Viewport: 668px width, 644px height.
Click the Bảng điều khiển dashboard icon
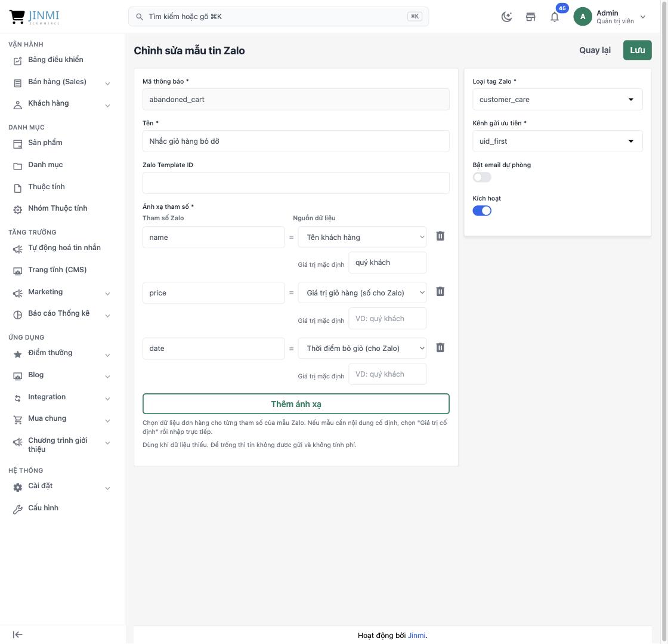[x=17, y=61]
